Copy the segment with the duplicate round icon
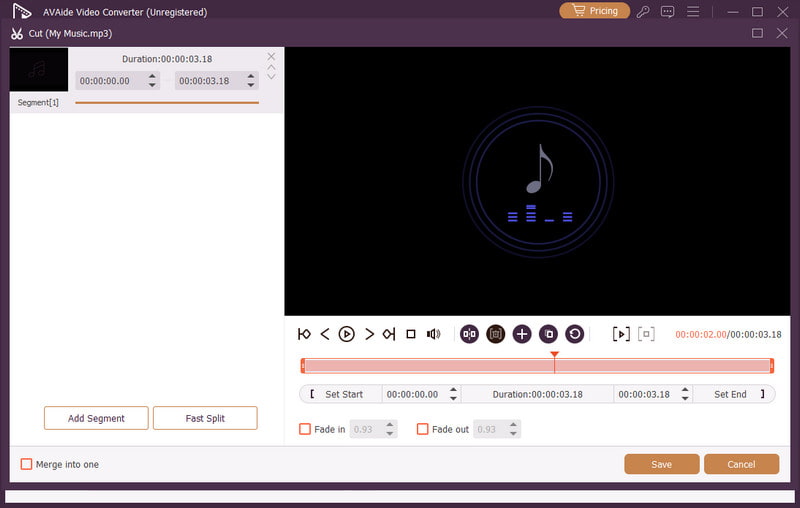Image resolution: width=800 pixels, height=508 pixels. pyautogui.click(x=548, y=334)
